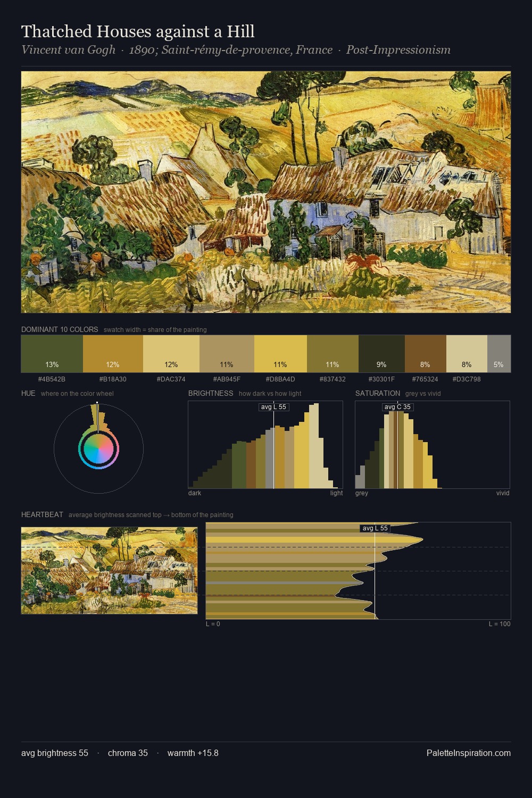
Task: Select the tan #AB945F swatch
Action: coord(227,354)
